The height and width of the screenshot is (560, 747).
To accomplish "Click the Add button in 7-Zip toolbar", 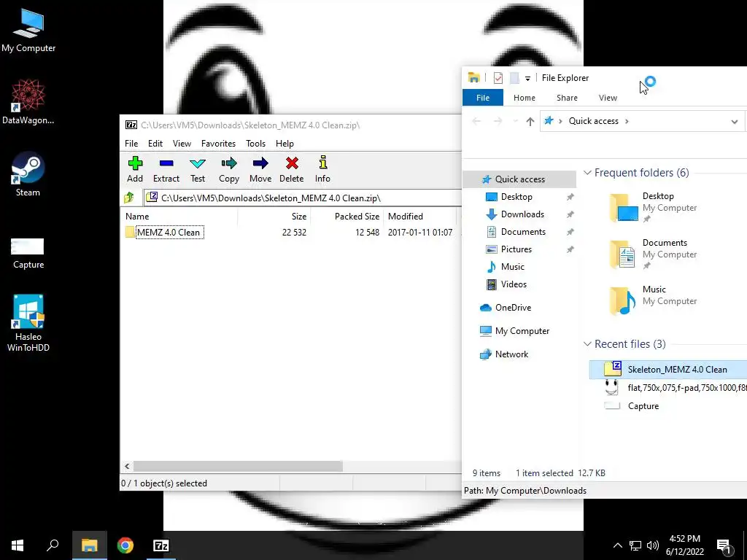I will pyautogui.click(x=135, y=169).
